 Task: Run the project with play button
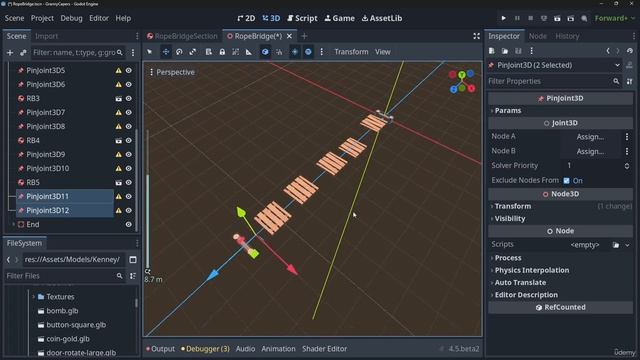[503, 18]
